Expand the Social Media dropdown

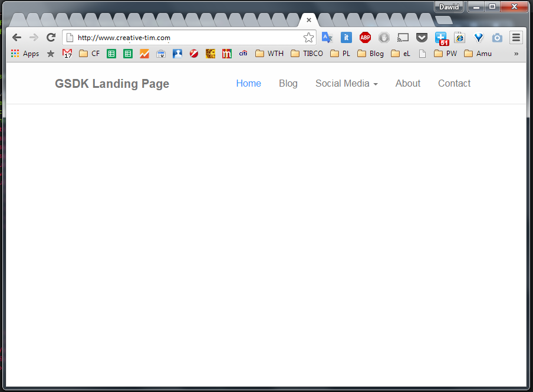(346, 84)
